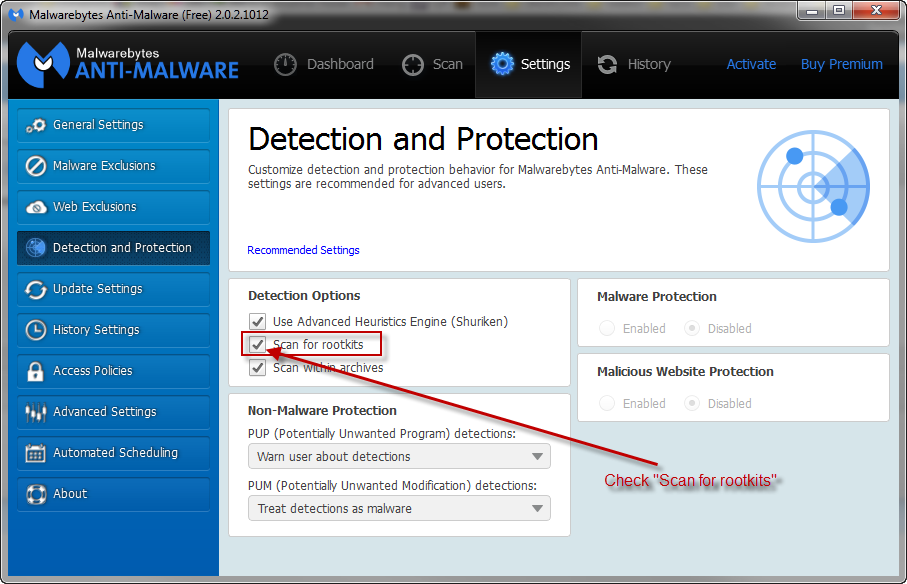The image size is (907, 584).
Task: Open Update Settings in sidebar
Action: (x=113, y=289)
